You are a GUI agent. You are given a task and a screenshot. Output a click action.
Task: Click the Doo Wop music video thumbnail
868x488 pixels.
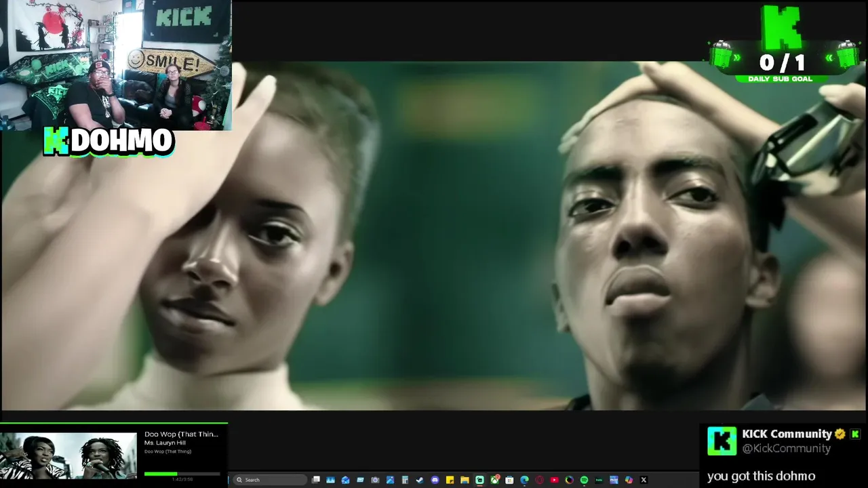(68, 455)
